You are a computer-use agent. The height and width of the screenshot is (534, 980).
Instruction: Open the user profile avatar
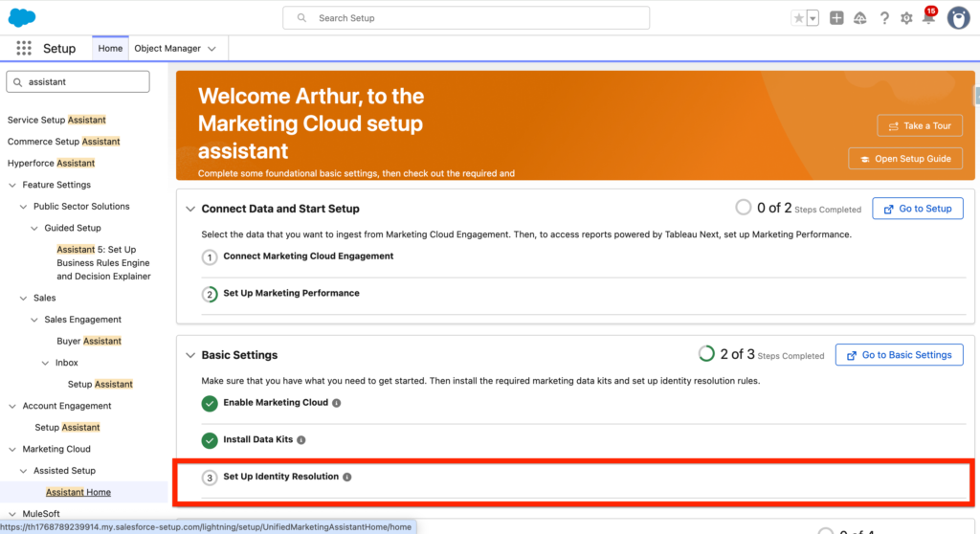tap(958, 18)
